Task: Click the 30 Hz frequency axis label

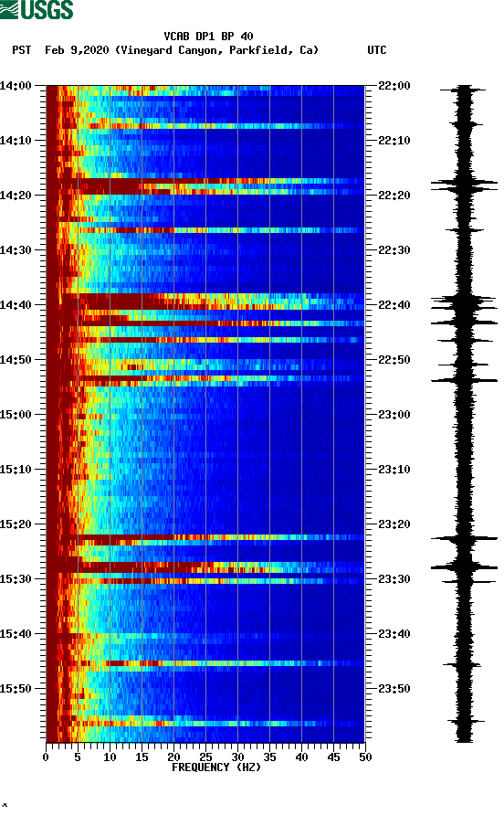Action: pos(237,757)
